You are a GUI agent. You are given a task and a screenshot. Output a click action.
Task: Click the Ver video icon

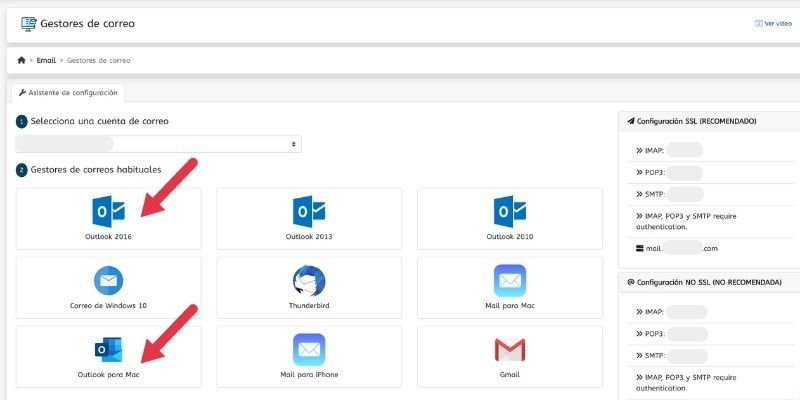click(758, 23)
